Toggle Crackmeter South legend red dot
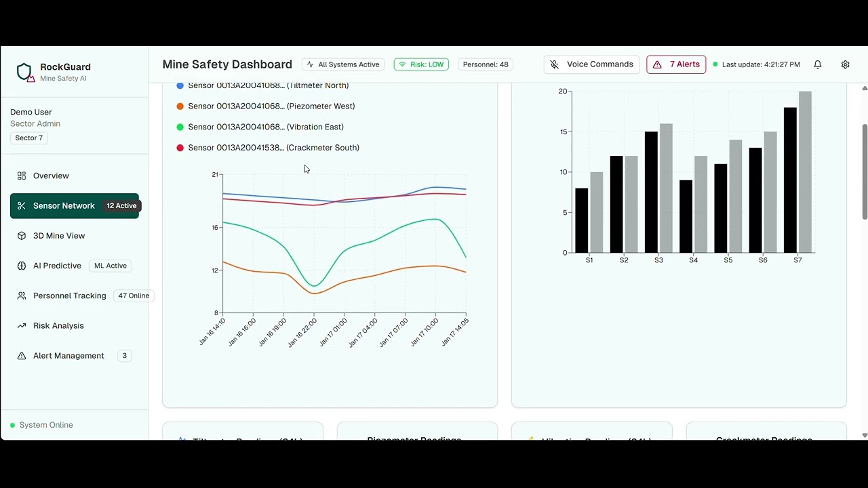Image resolution: width=868 pixels, height=488 pixels. tap(180, 148)
